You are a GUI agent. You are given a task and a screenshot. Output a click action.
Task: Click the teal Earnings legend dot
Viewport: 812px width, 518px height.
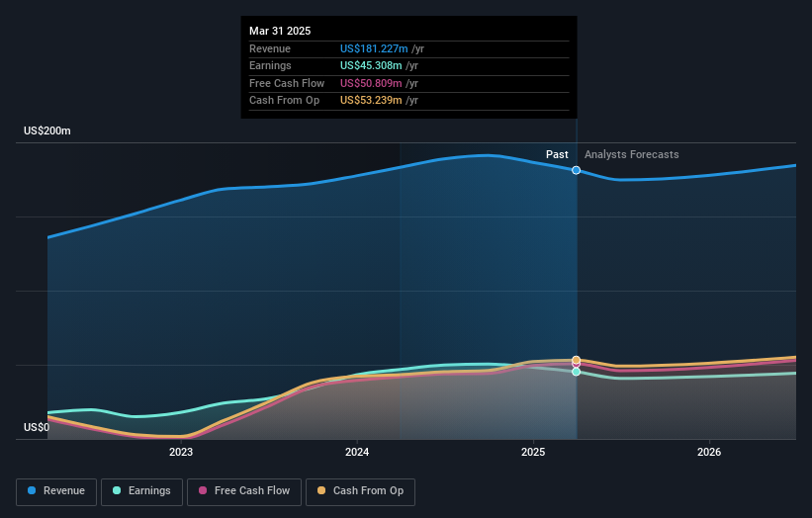coord(117,490)
